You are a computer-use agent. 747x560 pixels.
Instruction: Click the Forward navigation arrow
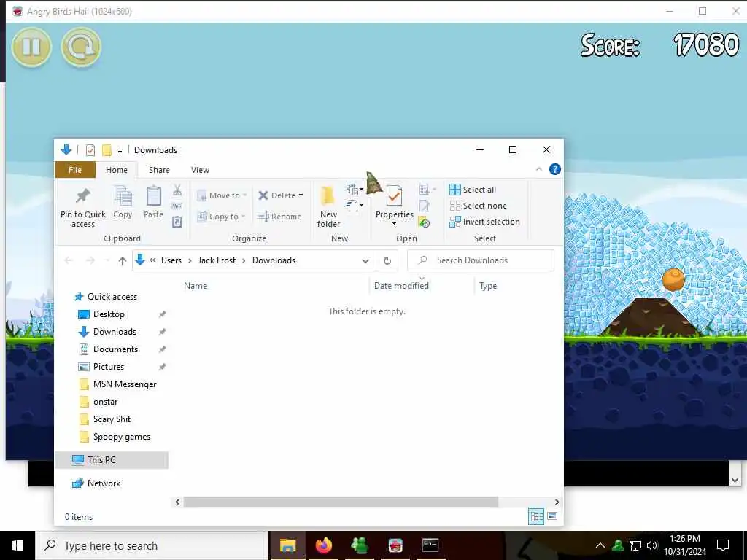90,260
